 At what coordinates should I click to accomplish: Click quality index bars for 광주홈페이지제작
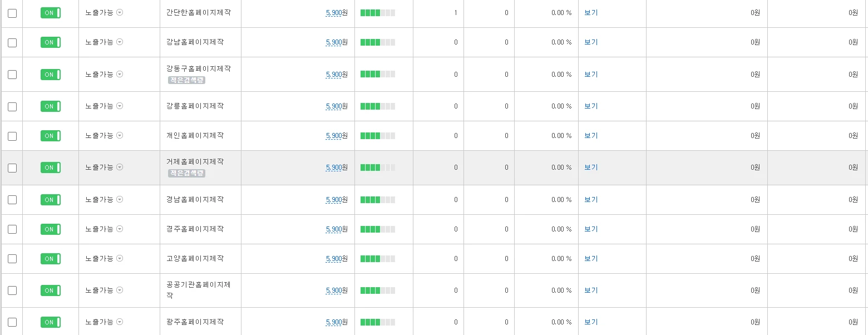pyautogui.click(x=377, y=322)
